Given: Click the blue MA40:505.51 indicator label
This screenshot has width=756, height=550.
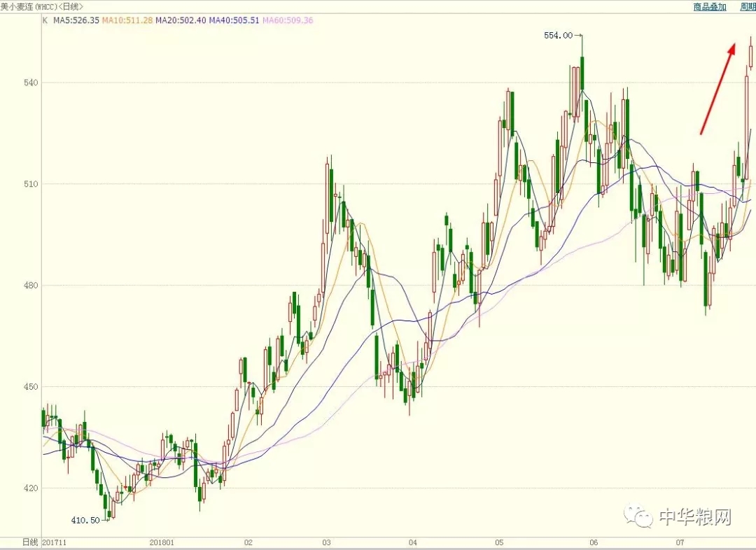Looking at the screenshot, I should [234, 20].
